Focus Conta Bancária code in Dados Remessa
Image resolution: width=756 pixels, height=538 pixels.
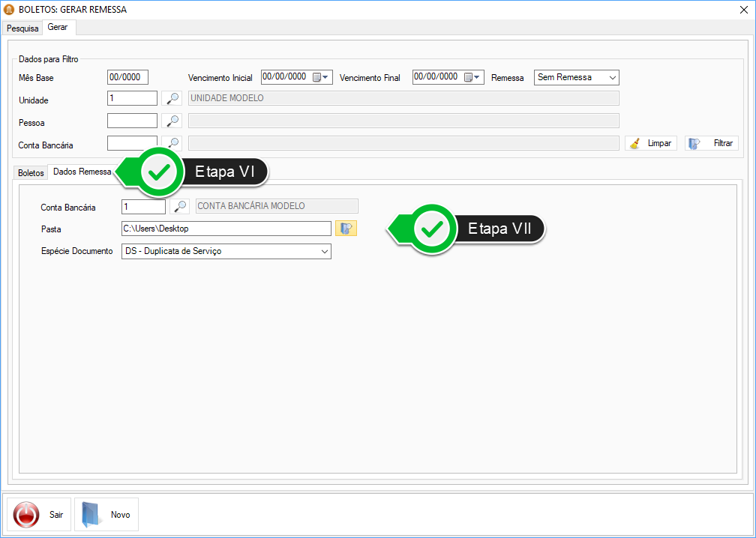click(144, 206)
